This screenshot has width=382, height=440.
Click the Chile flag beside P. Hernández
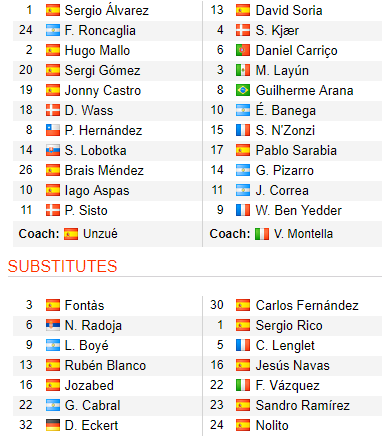[x=53, y=130]
